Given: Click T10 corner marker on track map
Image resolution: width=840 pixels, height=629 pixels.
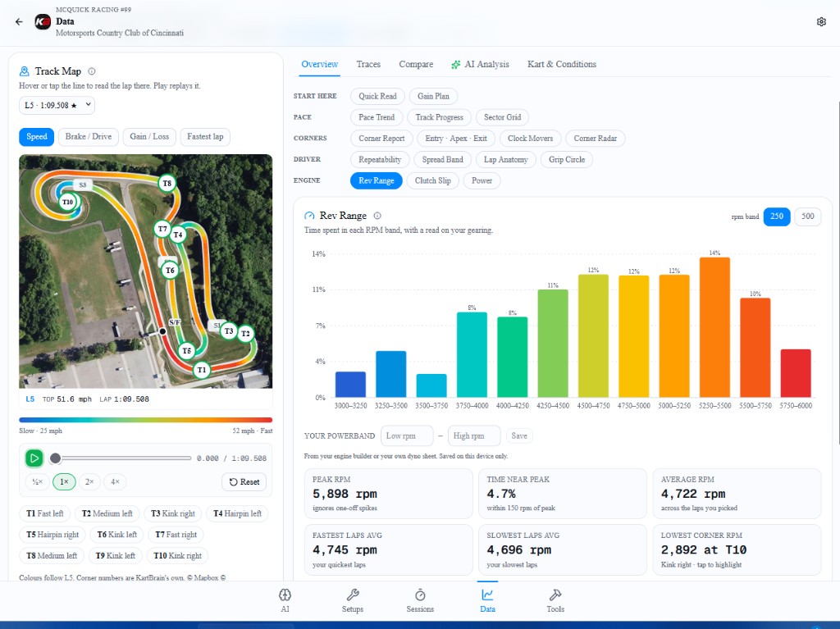Looking at the screenshot, I should tap(67, 202).
